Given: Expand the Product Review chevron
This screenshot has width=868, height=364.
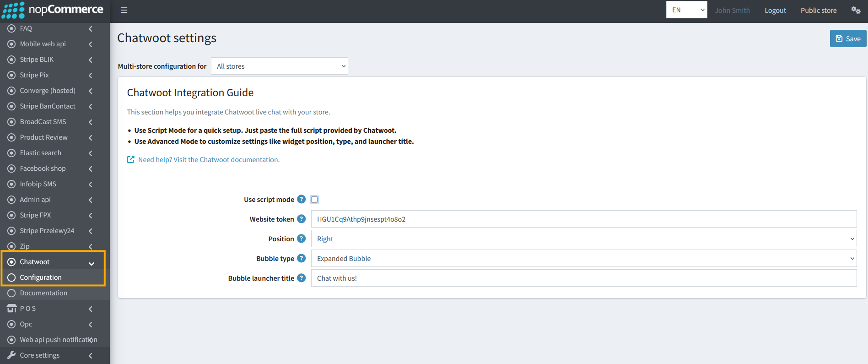Looking at the screenshot, I should tap(91, 137).
